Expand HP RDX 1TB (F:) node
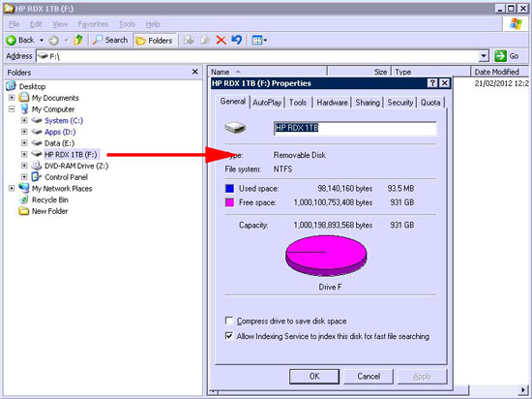The height and width of the screenshot is (399, 532). [24, 155]
